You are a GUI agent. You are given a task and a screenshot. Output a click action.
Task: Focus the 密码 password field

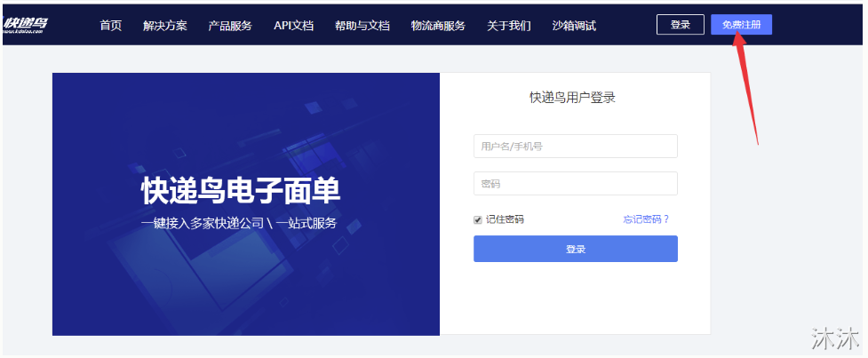[575, 183]
